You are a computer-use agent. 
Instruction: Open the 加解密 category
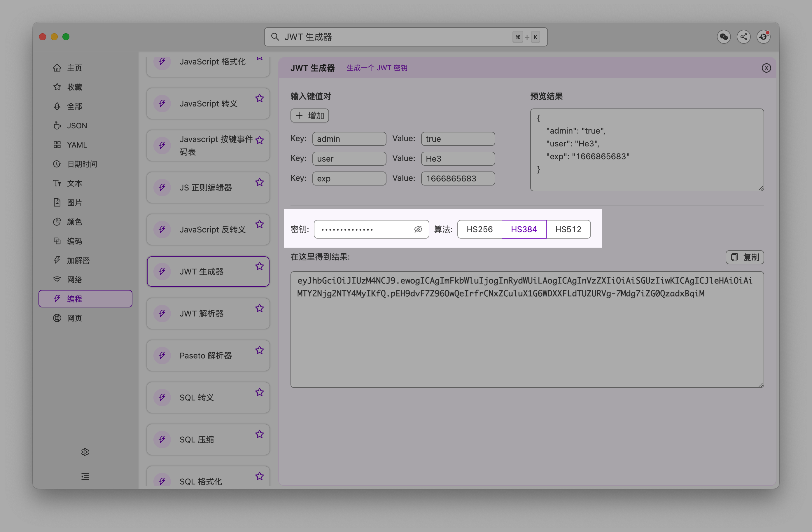click(x=85, y=260)
